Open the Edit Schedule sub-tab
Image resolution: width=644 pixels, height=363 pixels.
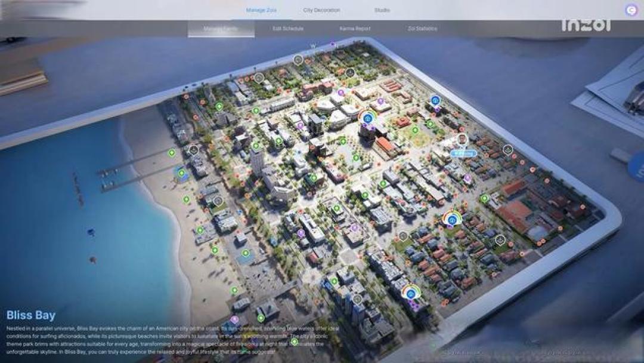pos(288,29)
